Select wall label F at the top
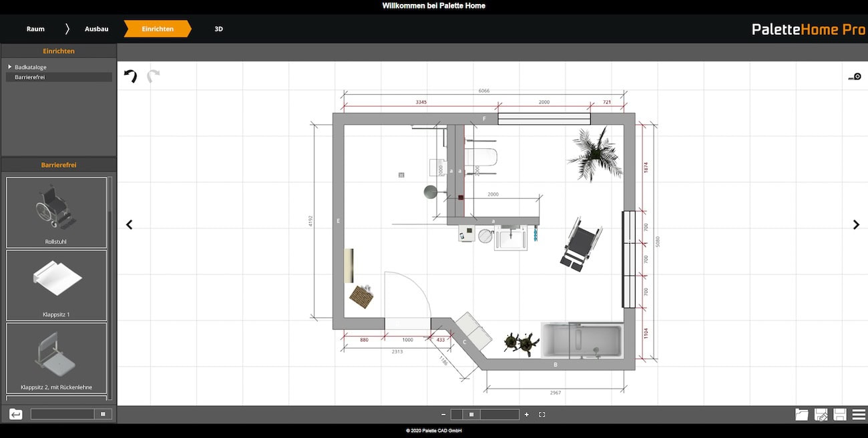 (x=485, y=119)
